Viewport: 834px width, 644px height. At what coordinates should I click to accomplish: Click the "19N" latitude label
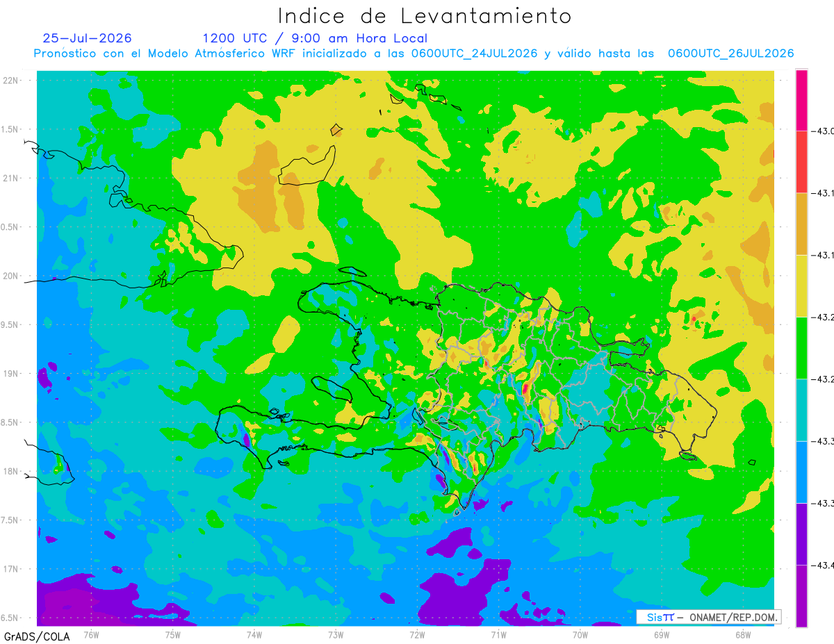pos(10,374)
